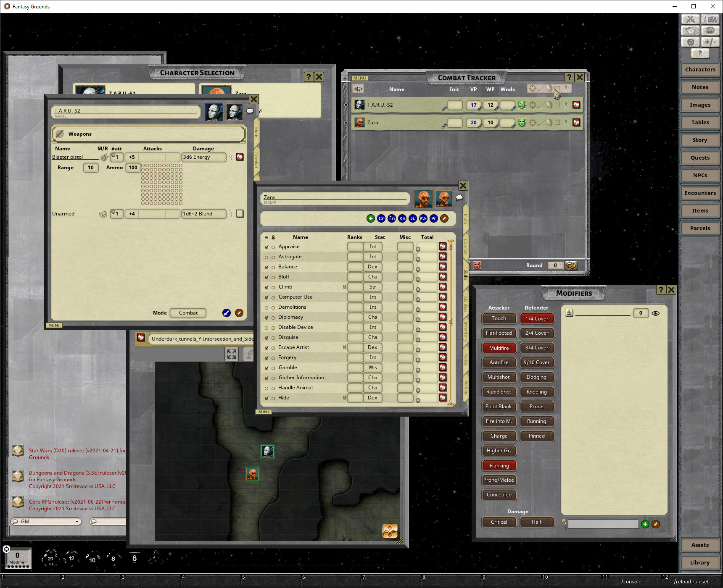Switch to Inventory tab on Zara sheet
Viewport: 723px width, 588px height.
click(466, 331)
